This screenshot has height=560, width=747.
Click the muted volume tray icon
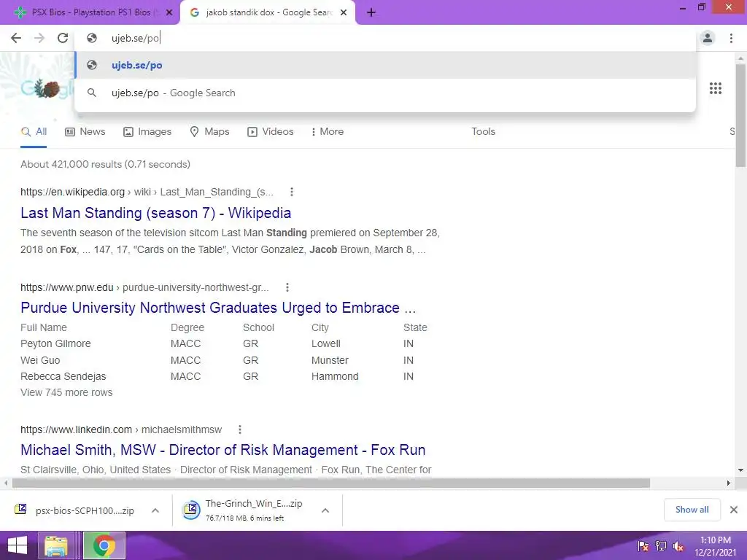tap(678, 546)
